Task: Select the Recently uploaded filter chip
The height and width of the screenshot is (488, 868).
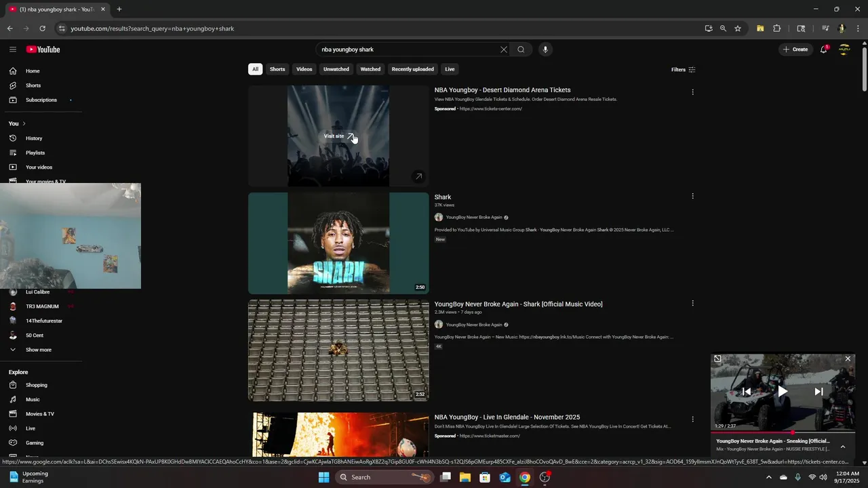Action: pos(413,69)
